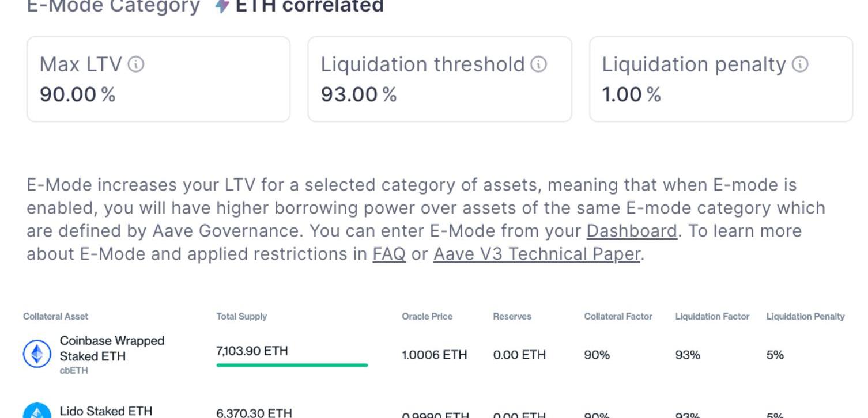Sort by Total Supply column header

coord(241,316)
